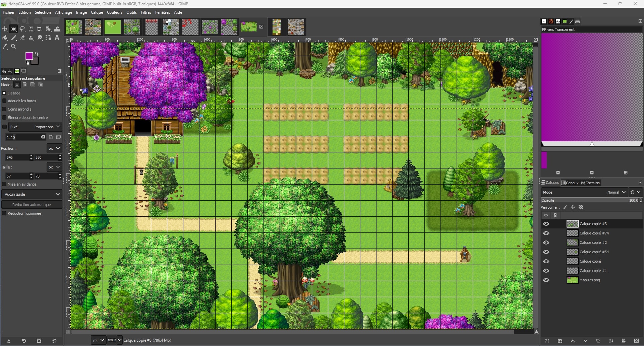
Task: Reset colors to default black and white
Action: [x=27, y=62]
